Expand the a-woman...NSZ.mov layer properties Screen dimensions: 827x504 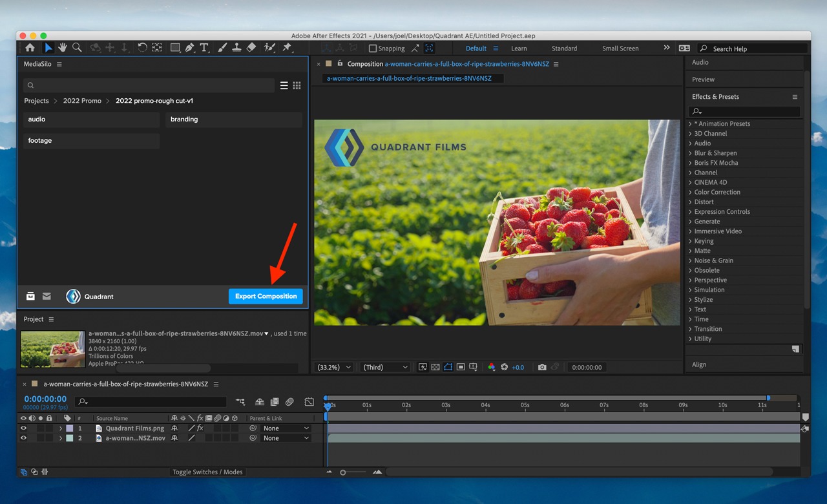[61, 438]
